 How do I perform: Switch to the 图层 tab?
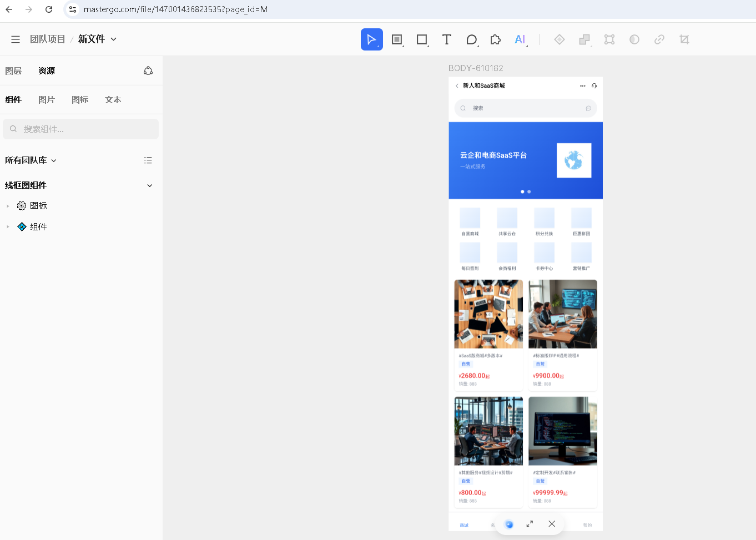point(13,71)
